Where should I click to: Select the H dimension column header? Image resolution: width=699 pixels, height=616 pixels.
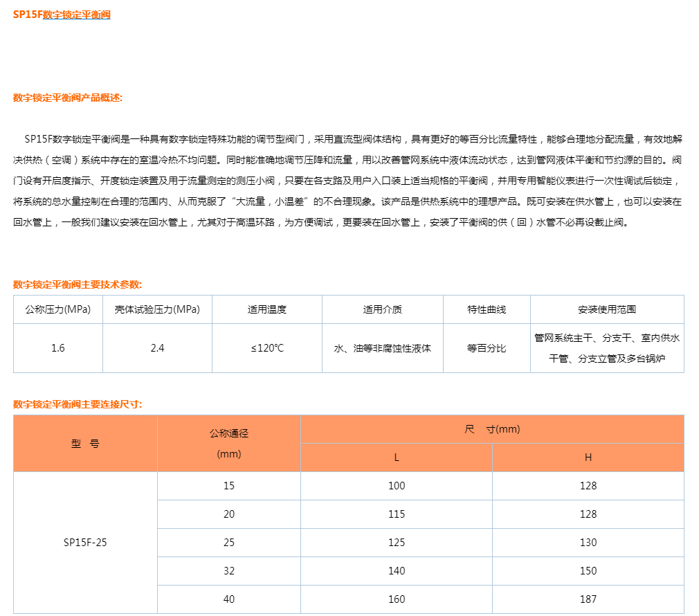coord(587,458)
